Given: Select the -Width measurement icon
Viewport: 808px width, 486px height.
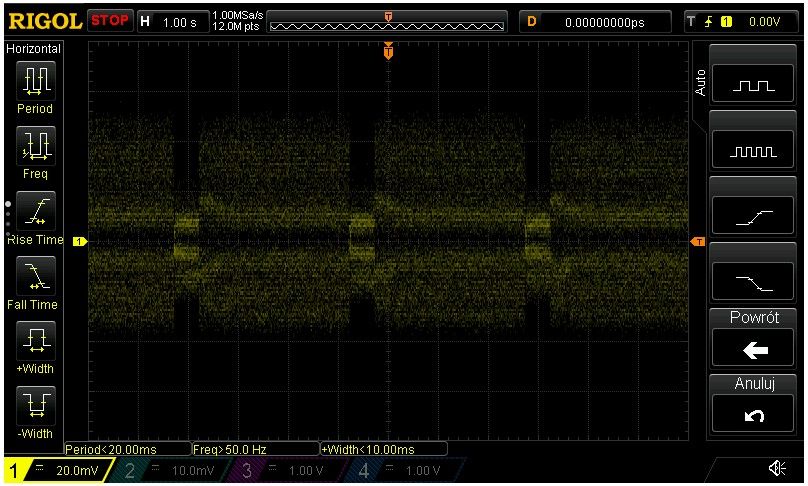Looking at the screenshot, I should point(36,406).
